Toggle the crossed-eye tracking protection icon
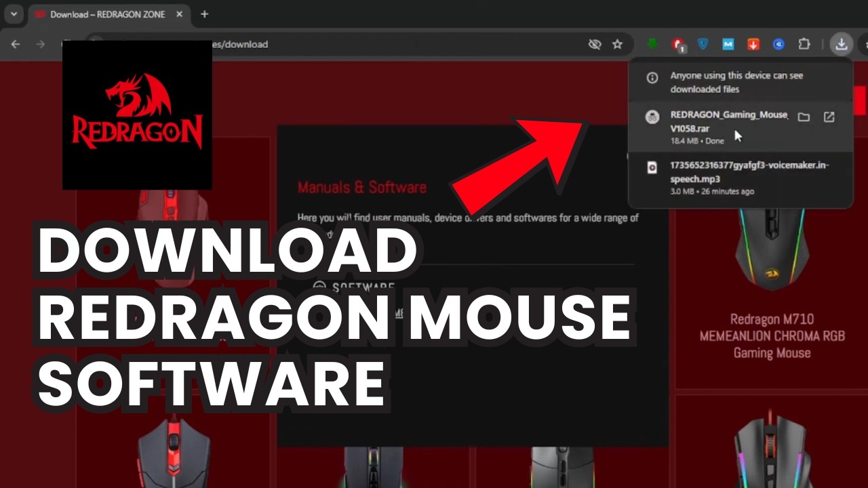 point(595,44)
